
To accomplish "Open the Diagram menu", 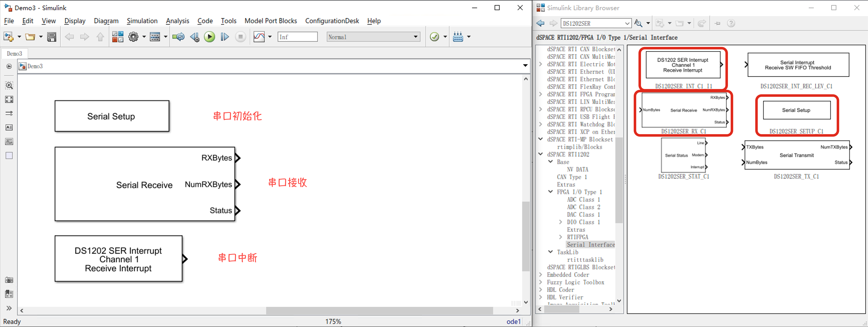I will click(106, 21).
